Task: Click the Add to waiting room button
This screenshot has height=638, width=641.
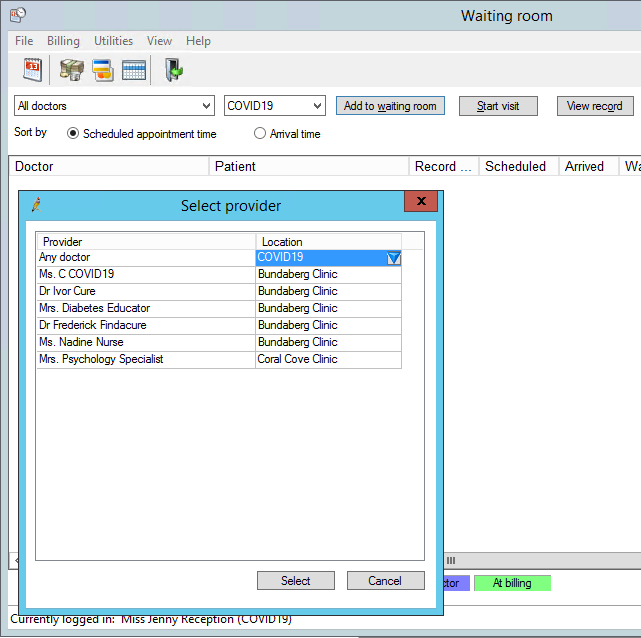Action: pos(390,106)
